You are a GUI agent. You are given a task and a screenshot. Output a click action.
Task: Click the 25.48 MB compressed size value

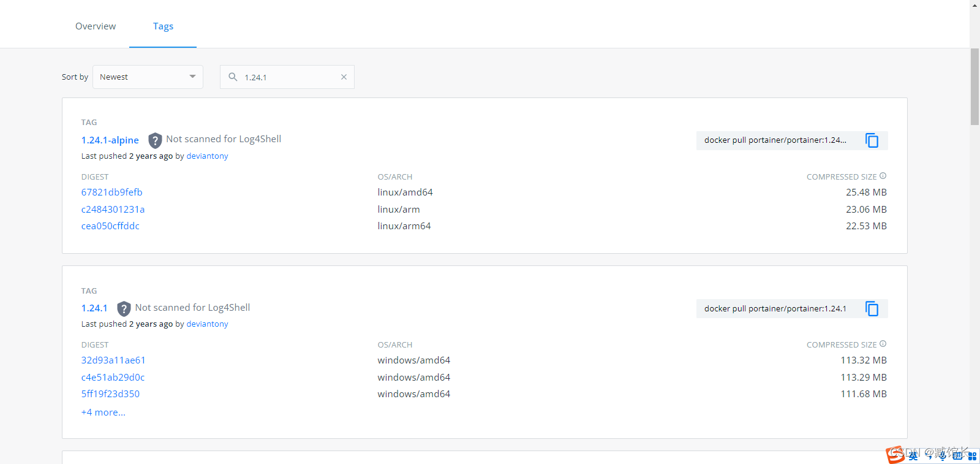pos(866,192)
